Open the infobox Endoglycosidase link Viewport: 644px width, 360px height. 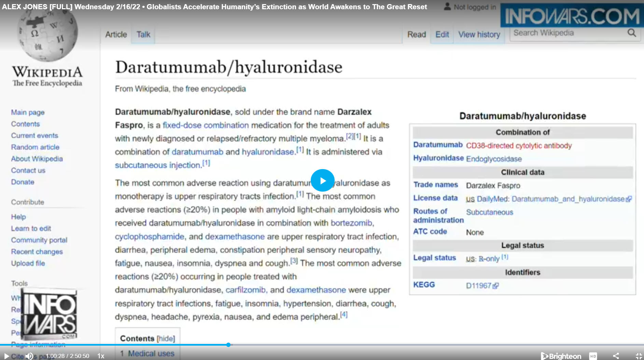coord(494,159)
